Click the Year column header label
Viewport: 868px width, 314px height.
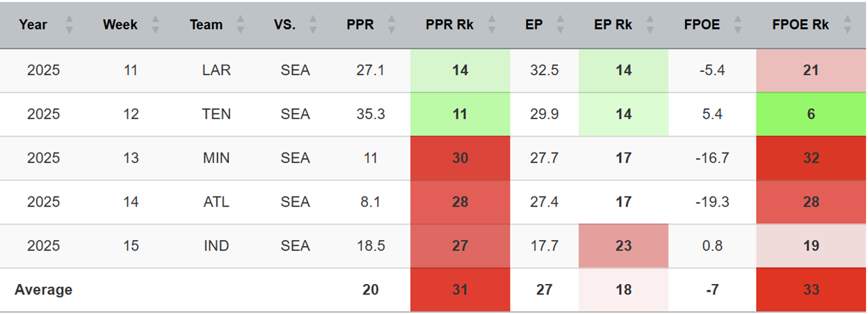tap(33, 25)
